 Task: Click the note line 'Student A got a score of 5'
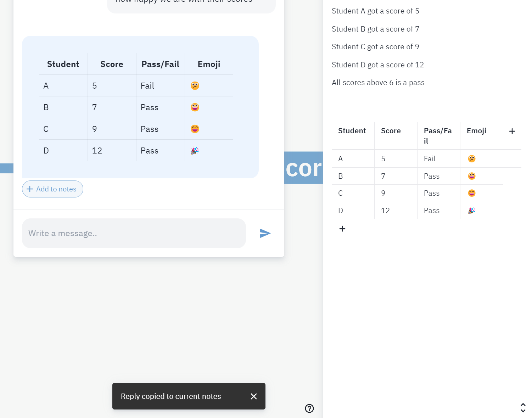(x=375, y=11)
